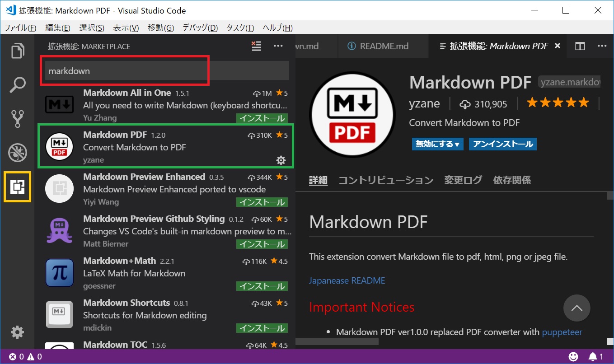Click the split editor icon beside the tabs
This screenshot has width=614, height=364.
point(580,46)
